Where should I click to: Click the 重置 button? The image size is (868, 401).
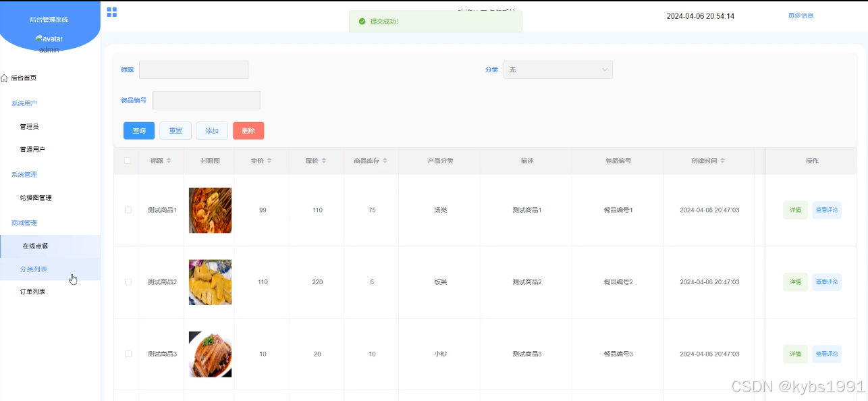(x=175, y=131)
